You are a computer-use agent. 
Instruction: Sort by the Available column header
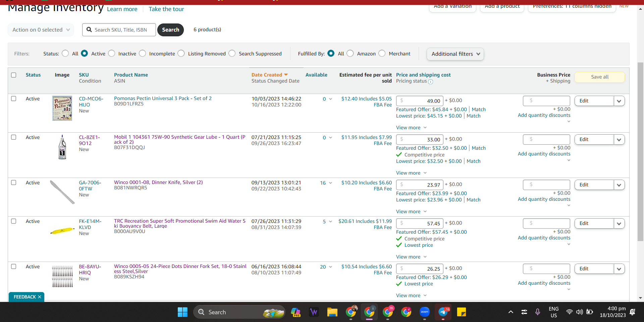[x=316, y=75]
